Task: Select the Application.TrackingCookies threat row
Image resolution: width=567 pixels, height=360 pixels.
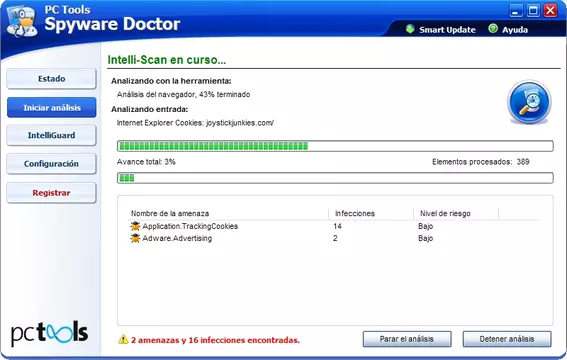Action: [x=334, y=227]
